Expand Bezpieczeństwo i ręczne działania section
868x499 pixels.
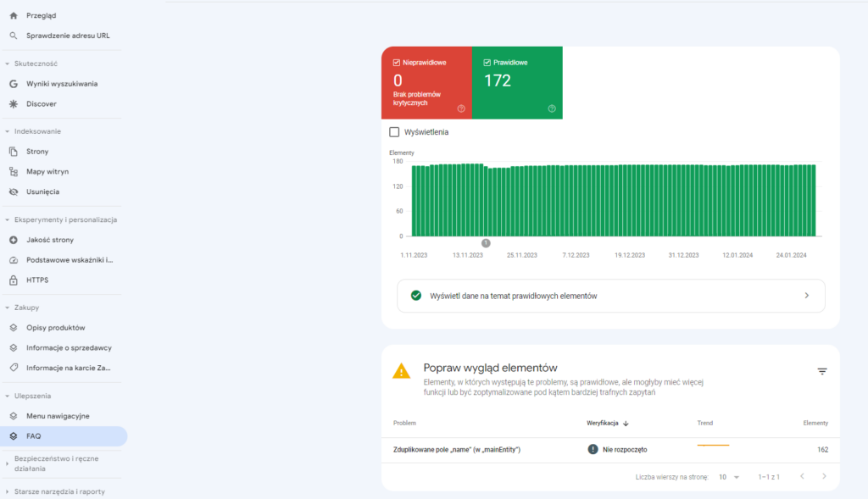7,463
